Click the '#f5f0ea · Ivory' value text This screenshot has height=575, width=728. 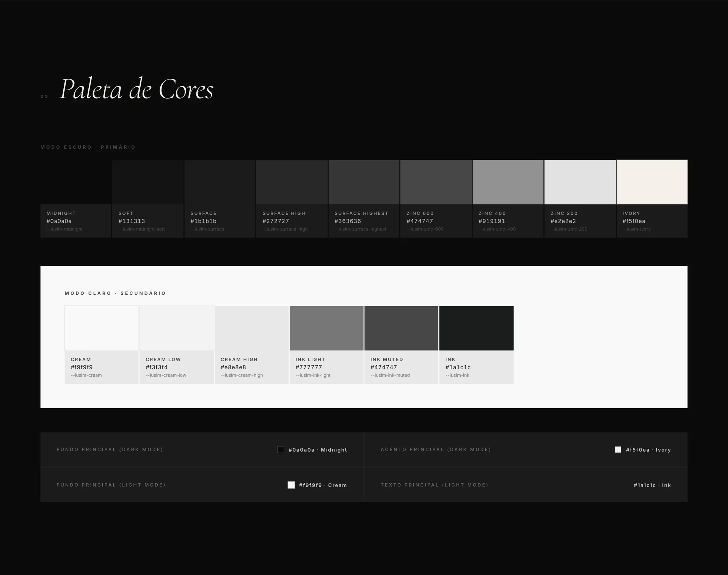[648, 450]
